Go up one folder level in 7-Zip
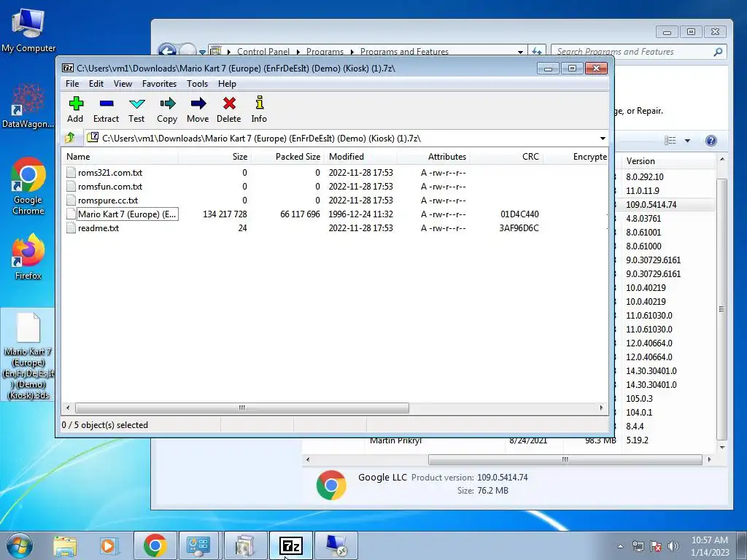Viewport: 747px width, 560px height. pos(70,138)
